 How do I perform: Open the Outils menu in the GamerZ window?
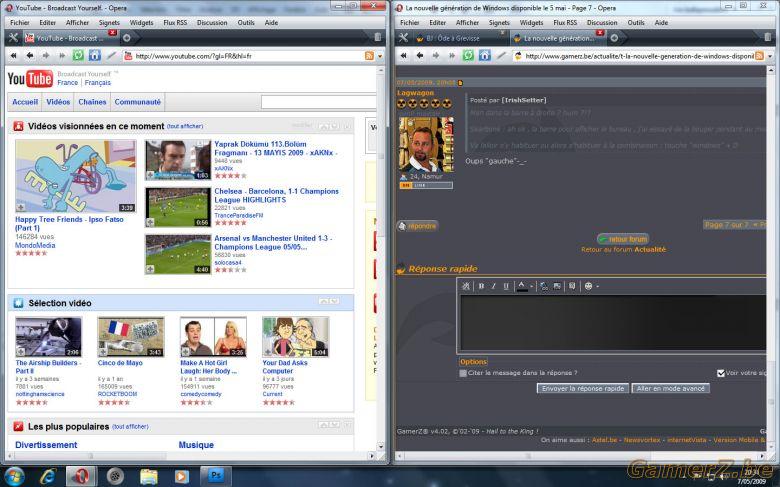point(636,22)
